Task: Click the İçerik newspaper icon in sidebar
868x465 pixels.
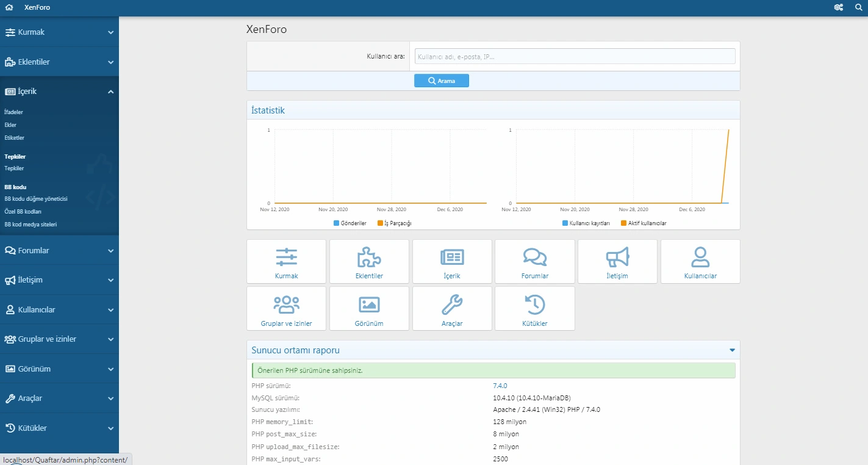Action: pyautogui.click(x=10, y=92)
